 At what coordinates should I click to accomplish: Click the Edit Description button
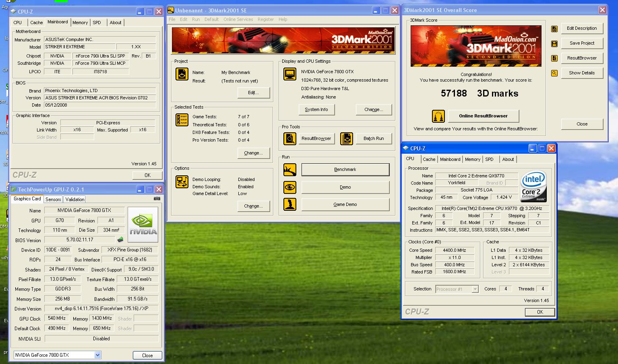pos(582,28)
